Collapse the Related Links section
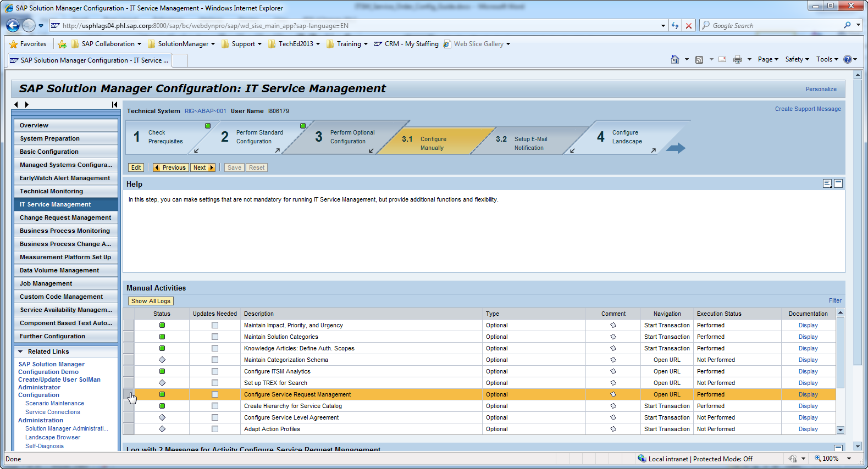This screenshot has width=868, height=469. point(20,351)
